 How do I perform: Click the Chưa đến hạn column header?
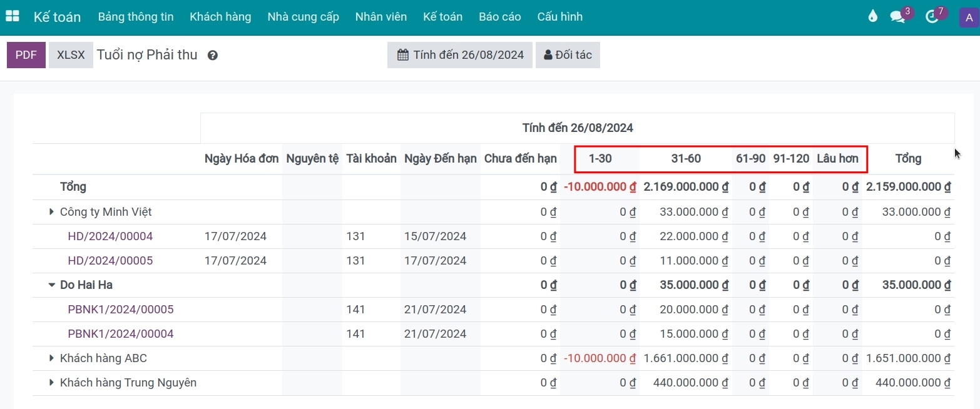click(521, 159)
